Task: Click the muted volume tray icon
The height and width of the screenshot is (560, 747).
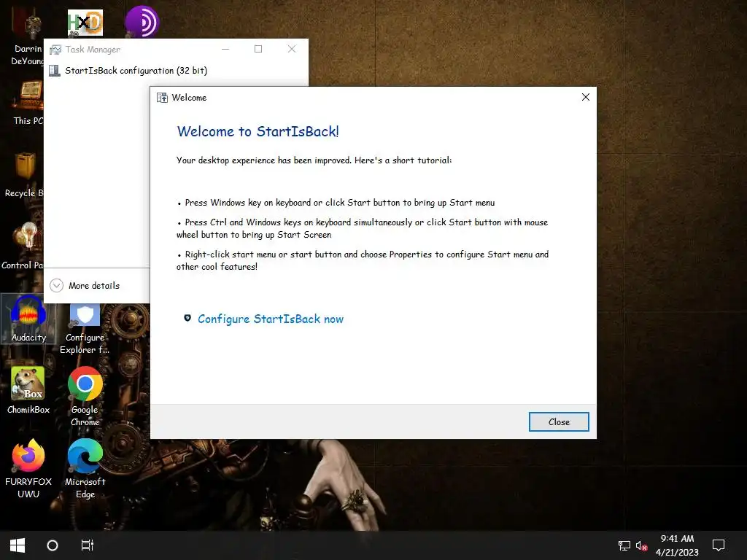Action: coord(641,545)
